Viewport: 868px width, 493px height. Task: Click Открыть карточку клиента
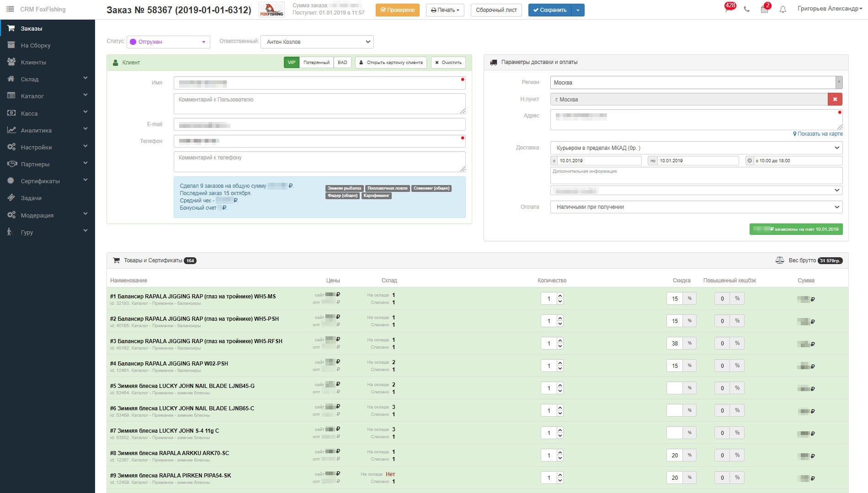[x=391, y=63]
